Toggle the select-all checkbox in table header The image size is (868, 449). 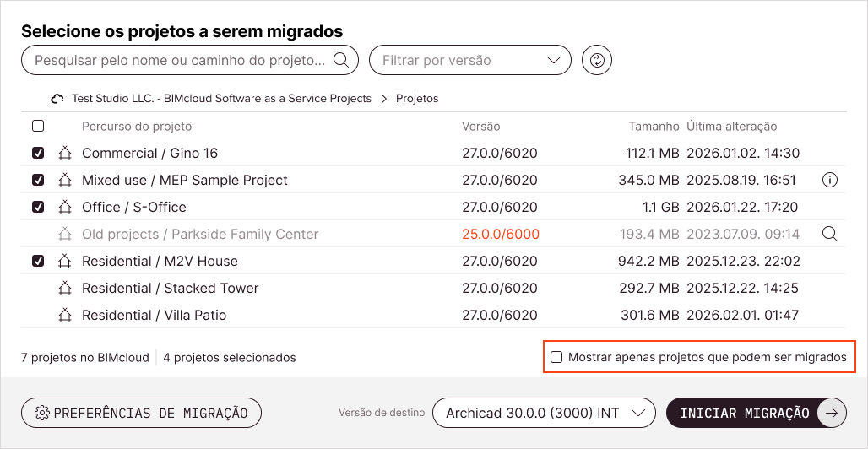(38, 127)
